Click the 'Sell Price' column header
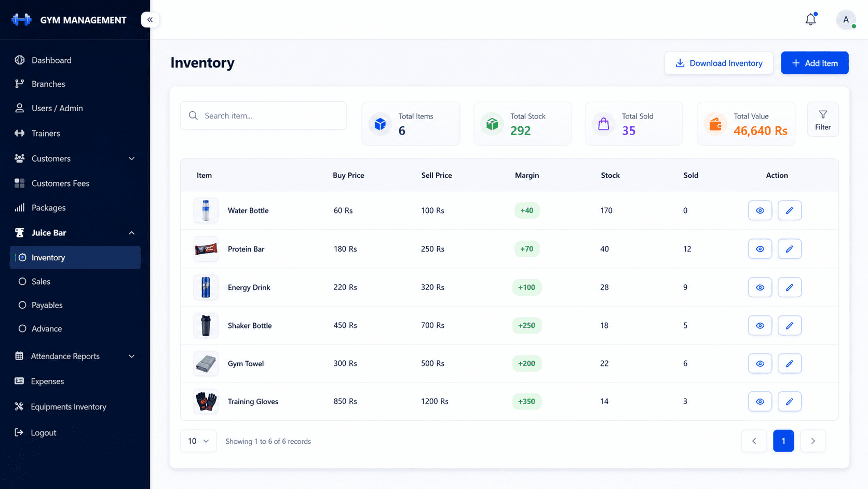Viewport: 868px width, 489px height. click(437, 175)
